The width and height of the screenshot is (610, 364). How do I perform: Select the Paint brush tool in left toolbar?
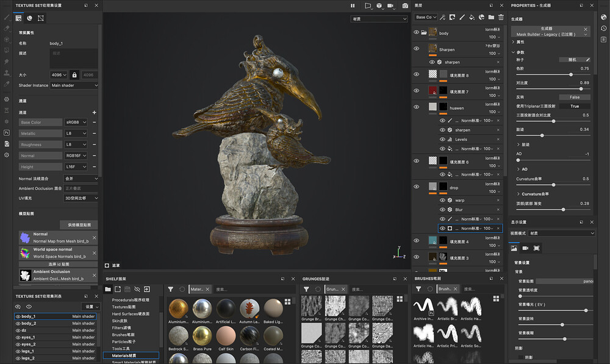pyautogui.click(x=7, y=17)
